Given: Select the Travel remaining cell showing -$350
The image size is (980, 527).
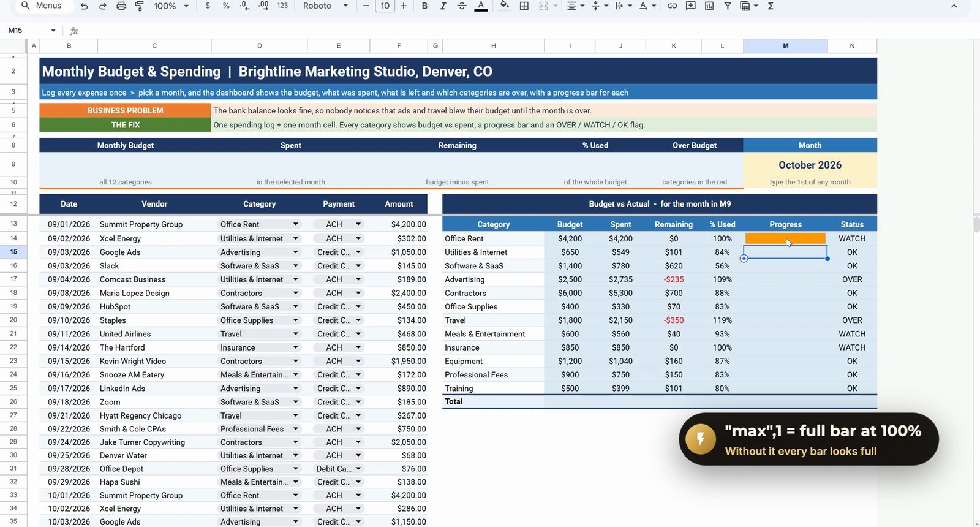Looking at the screenshot, I should (673, 320).
